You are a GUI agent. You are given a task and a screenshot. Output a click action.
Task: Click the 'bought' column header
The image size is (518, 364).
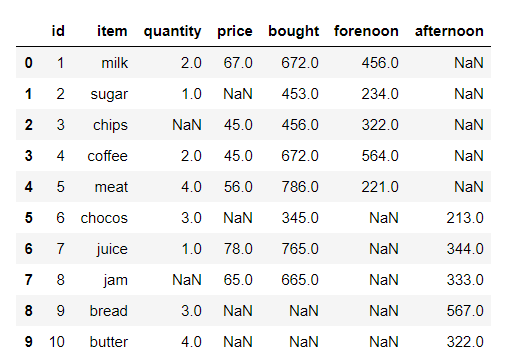point(293,31)
